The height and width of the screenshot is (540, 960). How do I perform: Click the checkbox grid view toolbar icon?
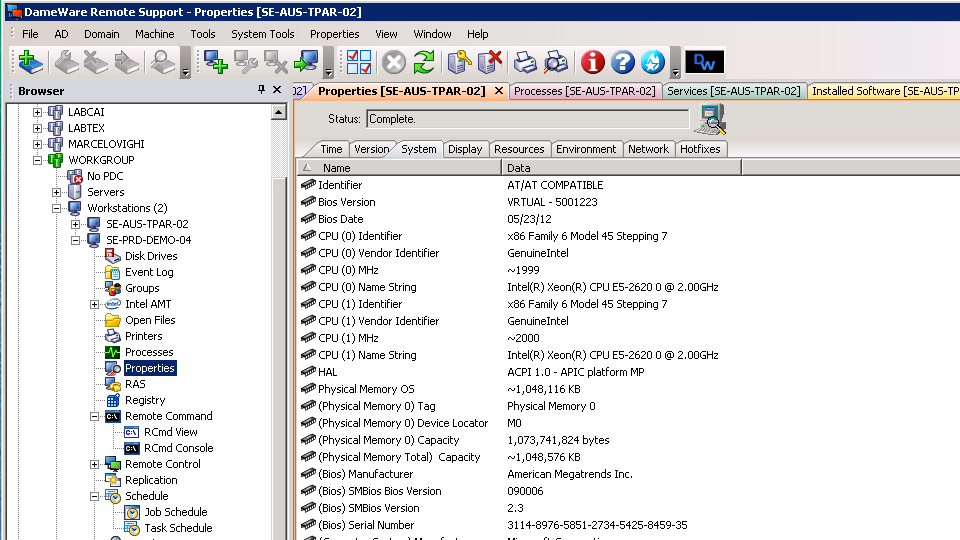coord(358,62)
